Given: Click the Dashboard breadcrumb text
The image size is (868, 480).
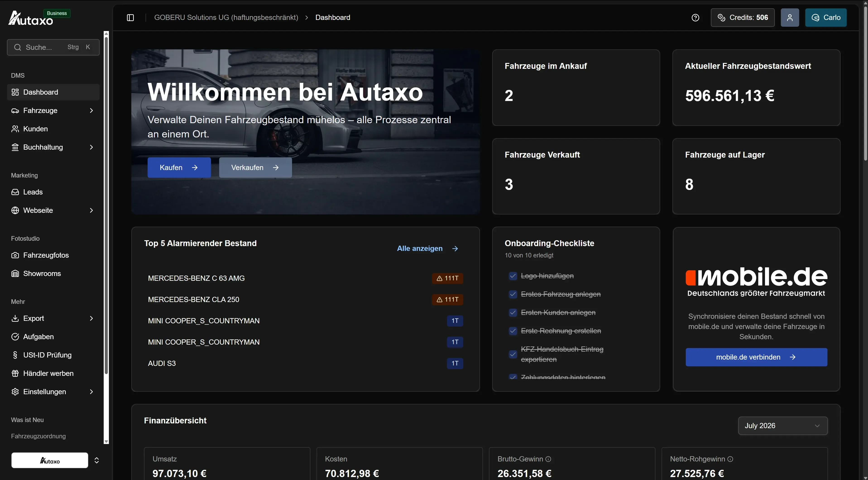Looking at the screenshot, I should click(333, 17).
